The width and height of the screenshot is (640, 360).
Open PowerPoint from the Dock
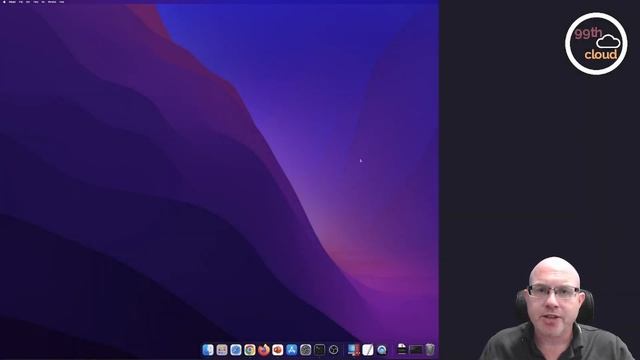(x=278, y=350)
